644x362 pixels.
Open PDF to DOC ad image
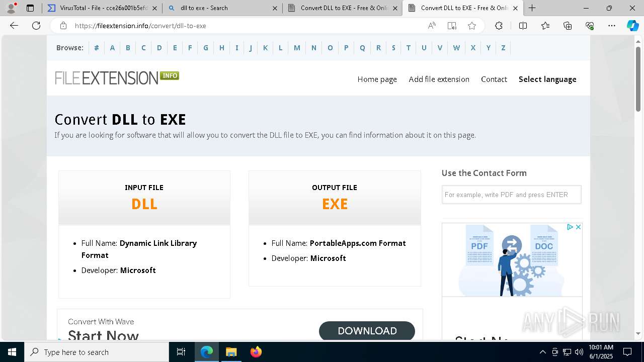click(512, 260)
